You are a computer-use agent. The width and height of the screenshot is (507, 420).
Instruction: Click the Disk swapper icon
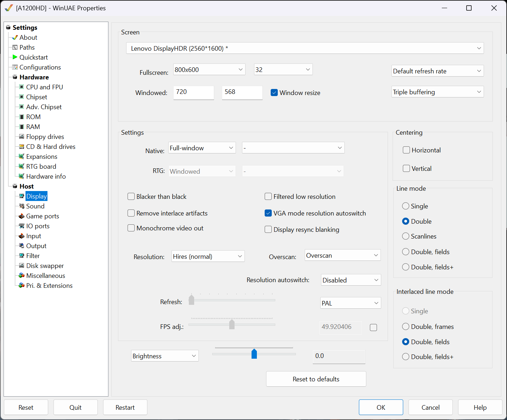[x=22, y=265]
